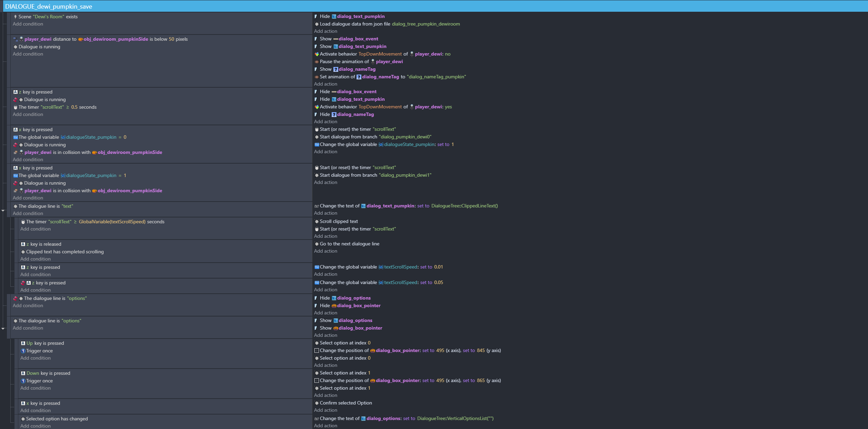Click the text icon before 'Change the text of dialog_options'
The height and width of the screenshot is (429, 868).
316,419
